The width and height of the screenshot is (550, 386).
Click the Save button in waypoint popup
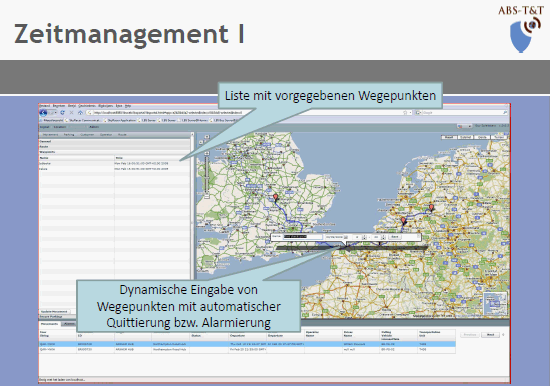(395, 237)
